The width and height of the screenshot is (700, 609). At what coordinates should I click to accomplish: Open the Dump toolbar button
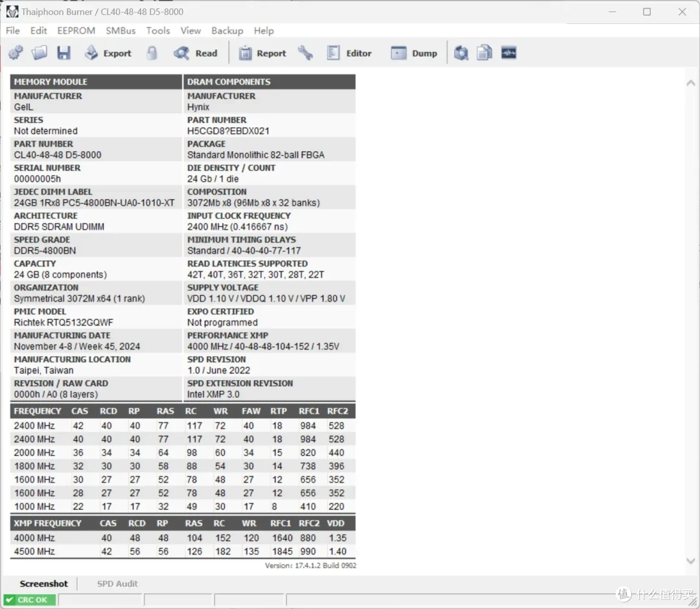(414, 53)
